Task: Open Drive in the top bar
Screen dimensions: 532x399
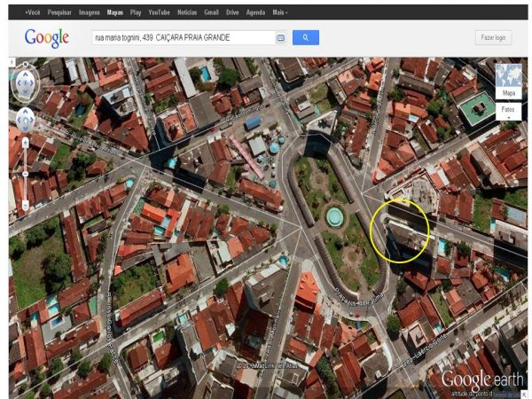Action: point(232,12)
